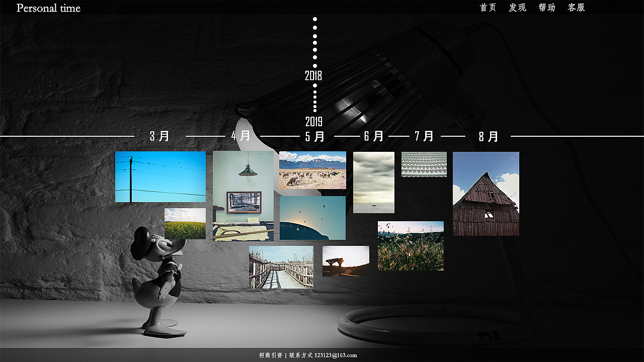Select year 2019 on vertical timeline

coord(314,122)
